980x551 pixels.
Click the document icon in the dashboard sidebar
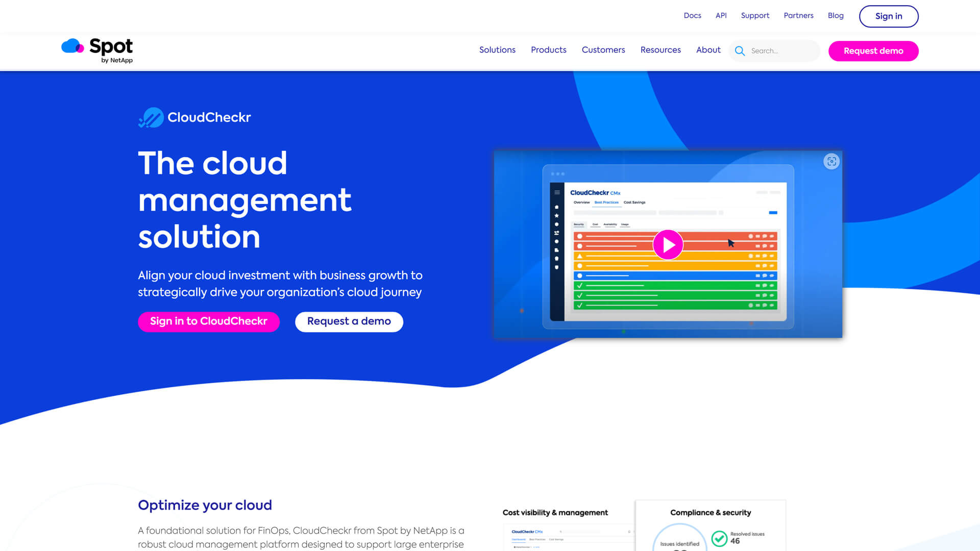click(x=557, y=248)
